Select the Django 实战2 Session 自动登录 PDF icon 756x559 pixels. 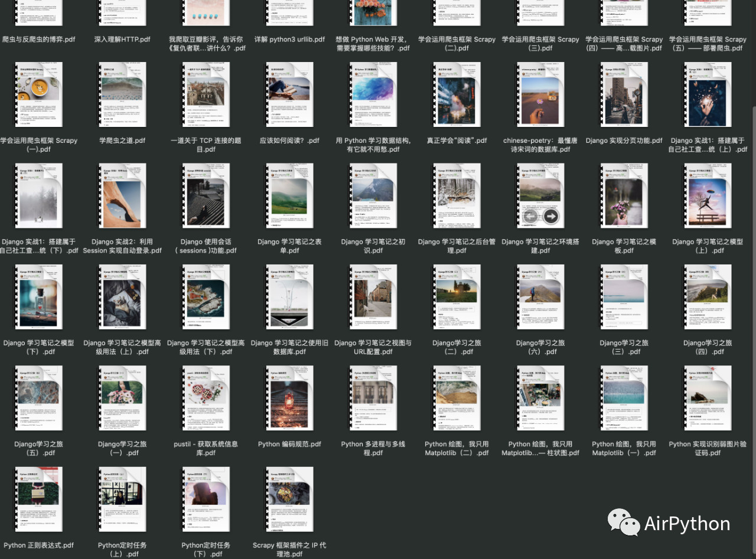(x=123, y=196)
